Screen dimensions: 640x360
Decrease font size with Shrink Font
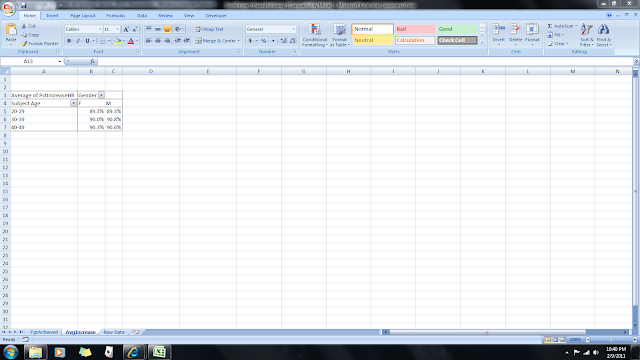click(x=135, y=29)
